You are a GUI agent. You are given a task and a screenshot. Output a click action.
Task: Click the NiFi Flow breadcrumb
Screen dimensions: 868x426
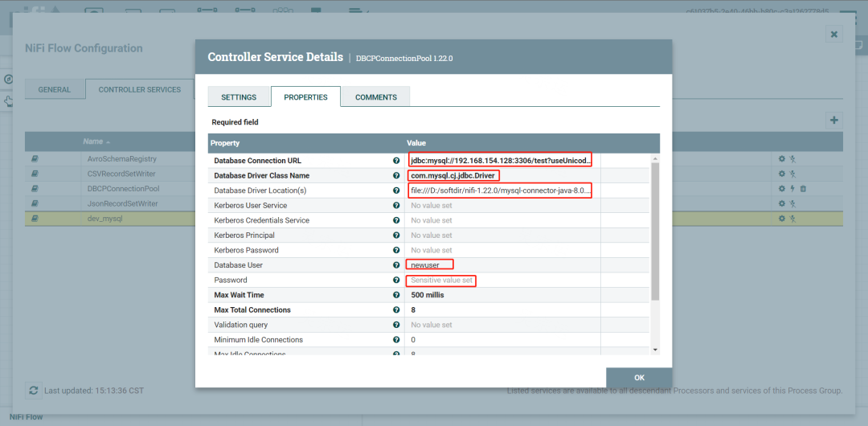tap(26, 416)
